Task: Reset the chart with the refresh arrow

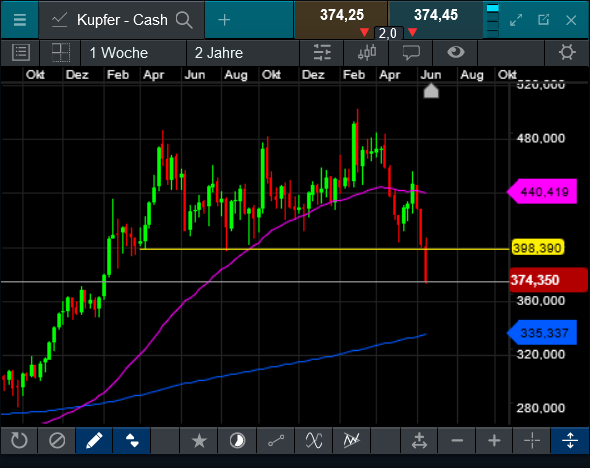Action: [19, 440]
